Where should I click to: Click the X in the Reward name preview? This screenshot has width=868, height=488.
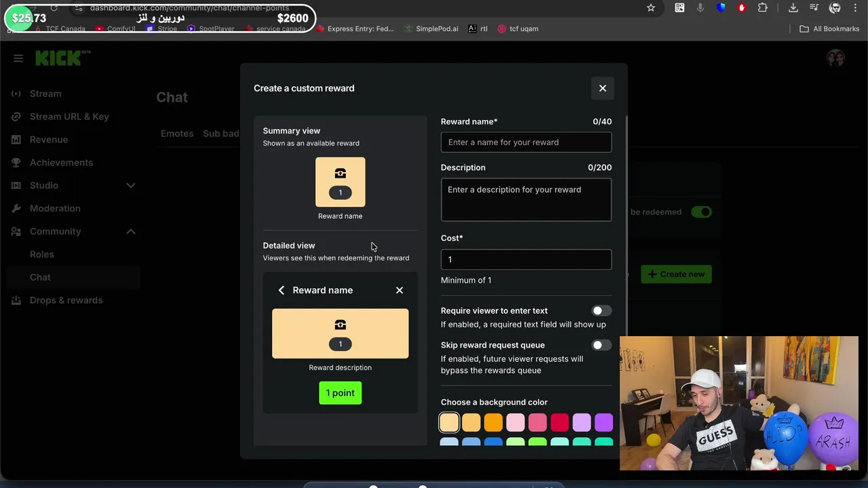pyautogui.click(x=399, y=290)
